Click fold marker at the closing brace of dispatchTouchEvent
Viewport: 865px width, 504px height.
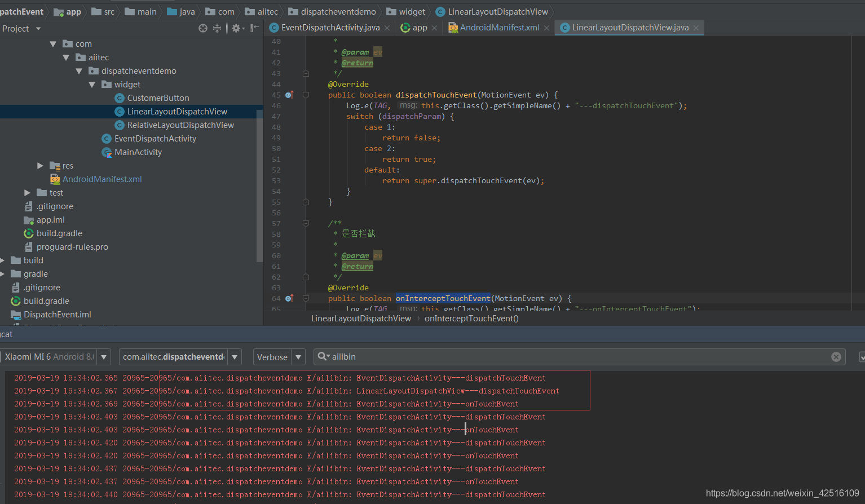point(306,202)
